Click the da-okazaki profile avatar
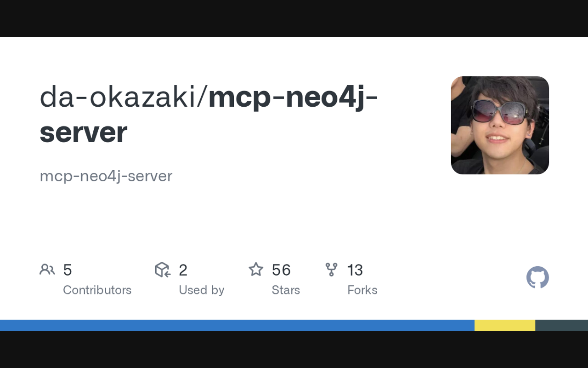 [500, 125]
